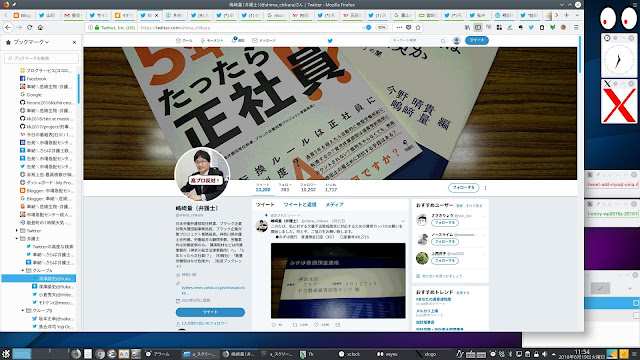
Task: Open the bookmarks sidebar header dropdown
Action: point(47,42)
